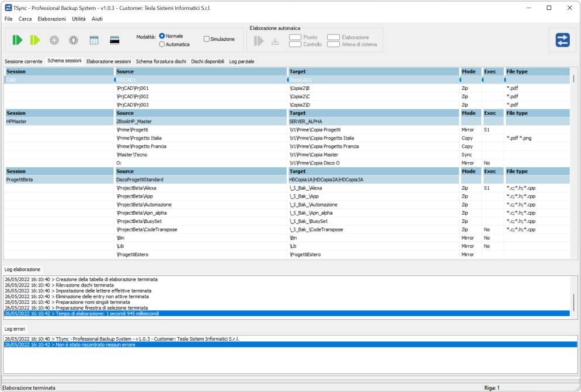The width and height of the screenshot is (581, 392).
Task: Click source cell \ProjectBeta\BusySet
Action: [200, 221]
